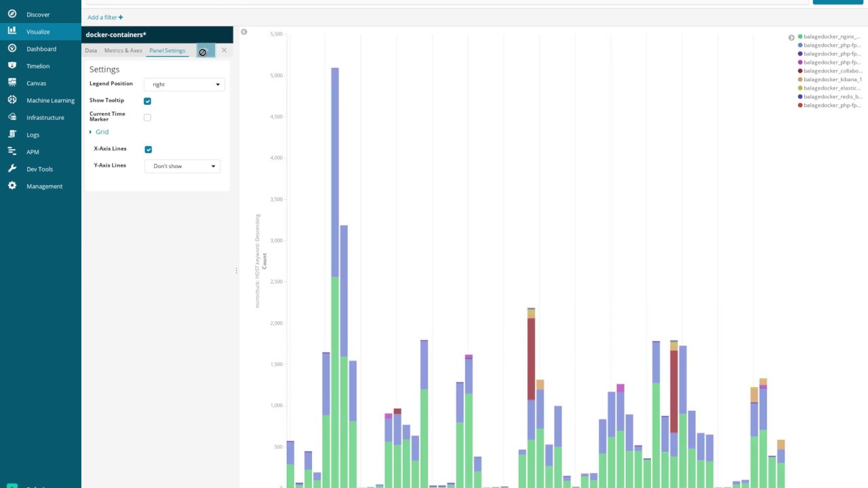Screen dimensions: 868x488
Task: Select the Dev Tools wrench icon
Action: 12,168
